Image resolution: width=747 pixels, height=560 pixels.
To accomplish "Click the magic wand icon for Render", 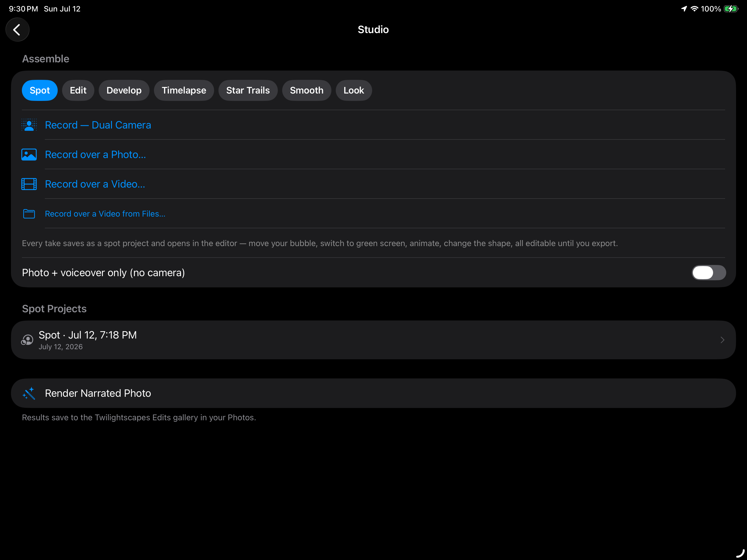I will pos(29,393).
